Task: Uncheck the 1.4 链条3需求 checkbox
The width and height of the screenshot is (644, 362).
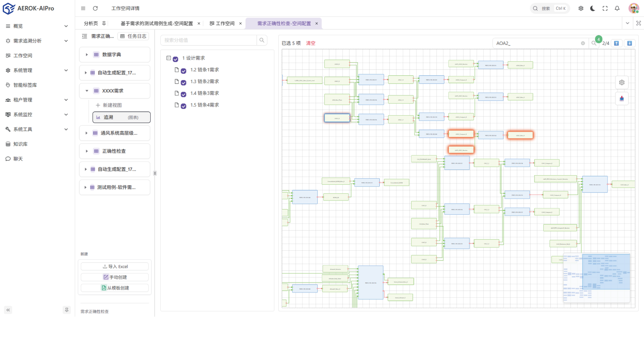Action: point(184,94)
